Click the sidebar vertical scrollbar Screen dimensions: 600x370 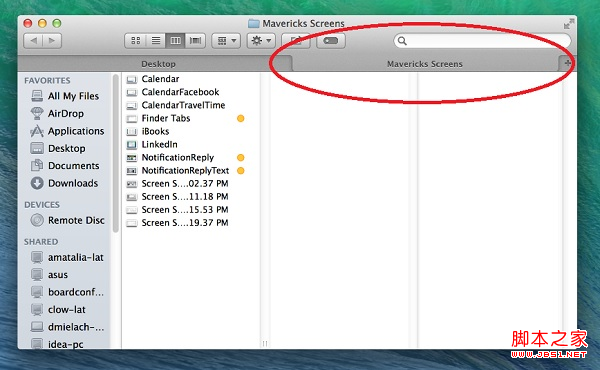116,153
